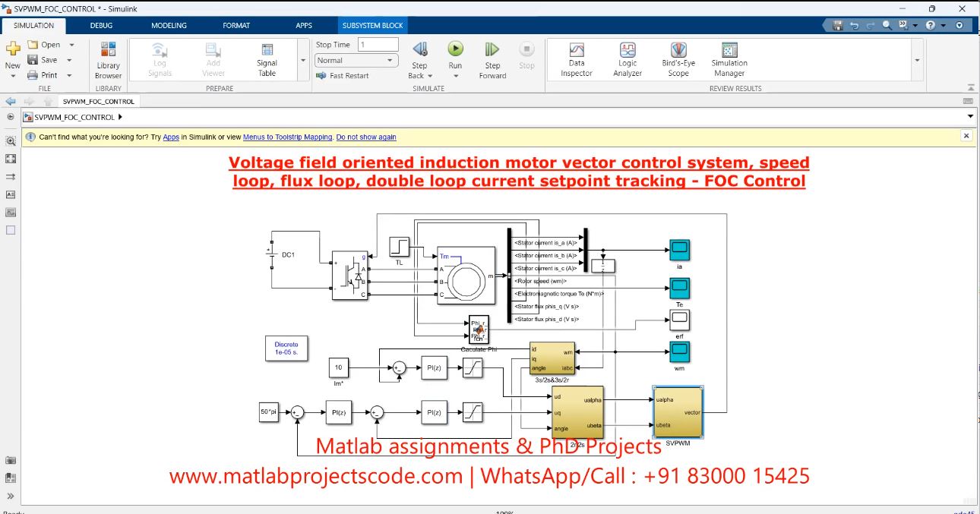Click the Te scope block
Viewport: 980px width, 514px height.
click(x=679, y=288)
